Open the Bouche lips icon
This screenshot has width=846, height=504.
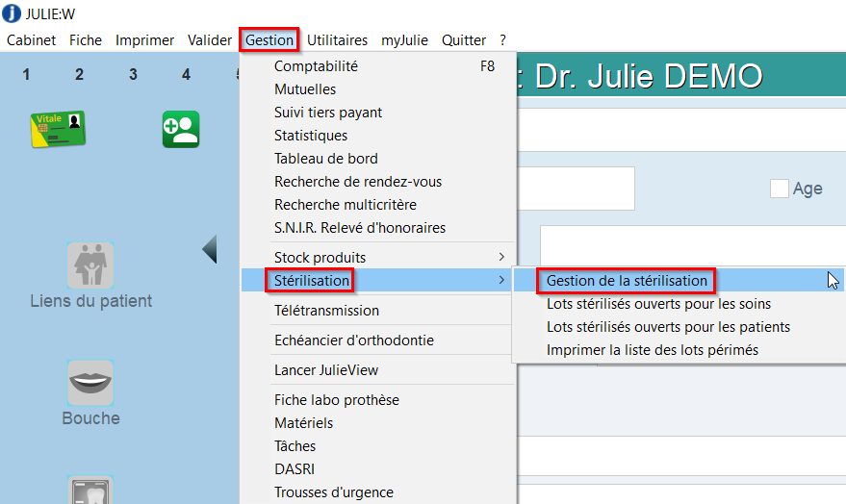(x=90, y=382)
